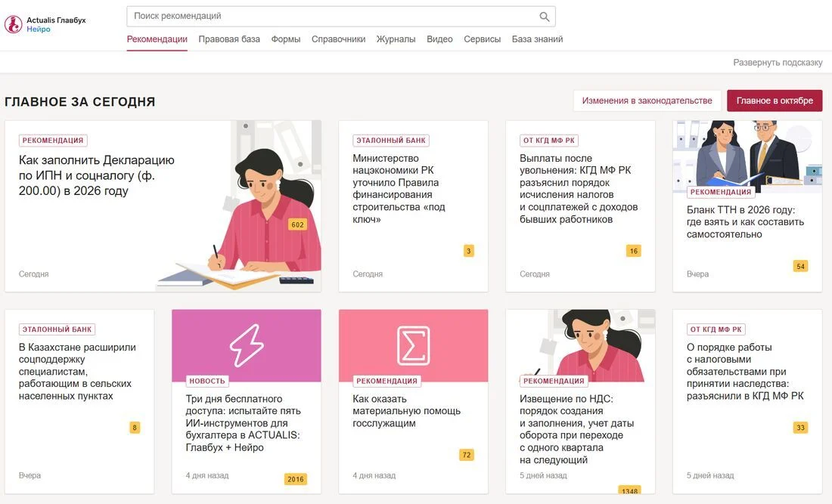Click Развернуть подсказку link

pyautogui.click(x=778, y=63)
